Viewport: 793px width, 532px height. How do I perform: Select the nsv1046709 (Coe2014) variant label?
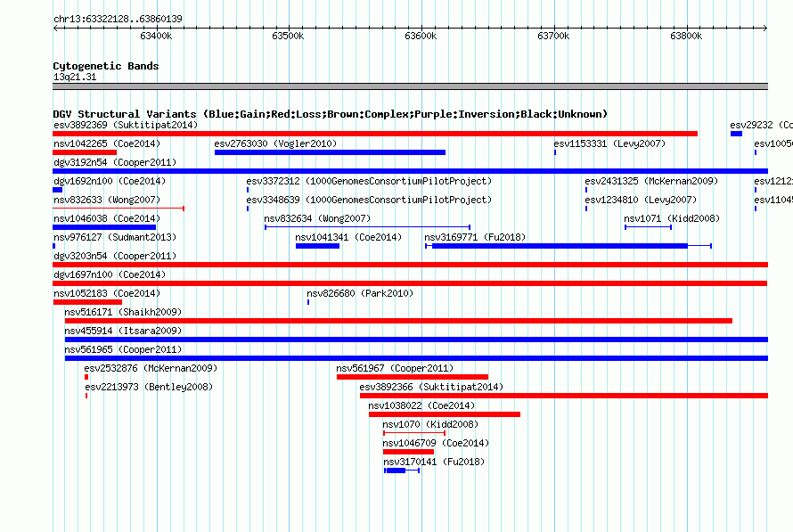point(436,443)
